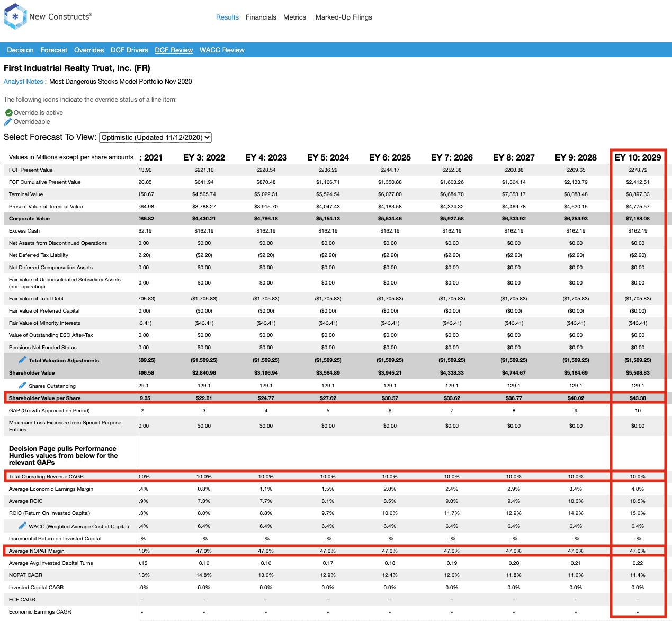Screen dimensions: 672x621
Task: Click the pencil icon next to 'Overrideable'
Action: click(x=8, y=122)
